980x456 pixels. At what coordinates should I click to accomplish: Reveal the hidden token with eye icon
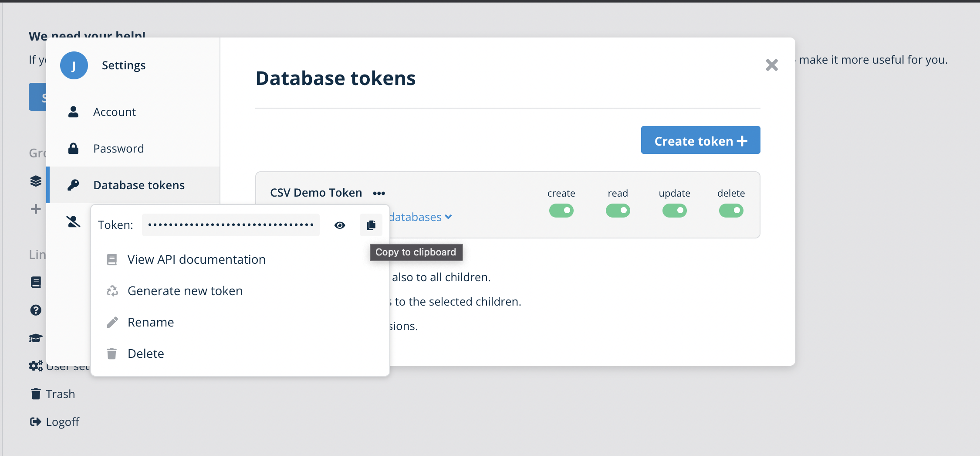[x=340, y=225]
